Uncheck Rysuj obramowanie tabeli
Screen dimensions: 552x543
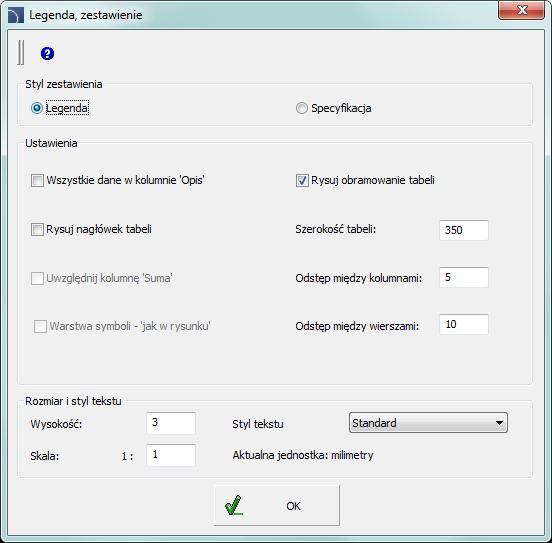(x=302, y=180)
